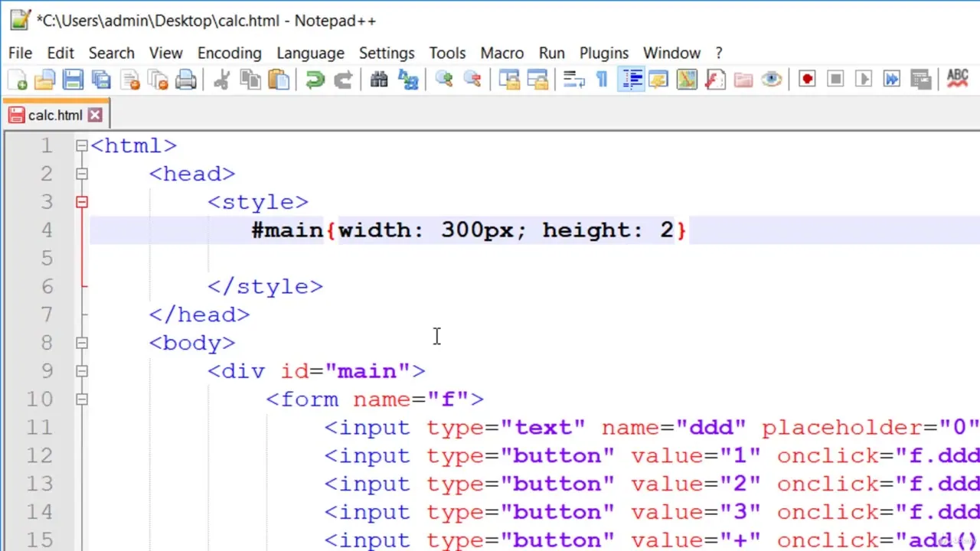980x551 pixels.
Task: Create a new file with the New icon
Action: (18, 79)
